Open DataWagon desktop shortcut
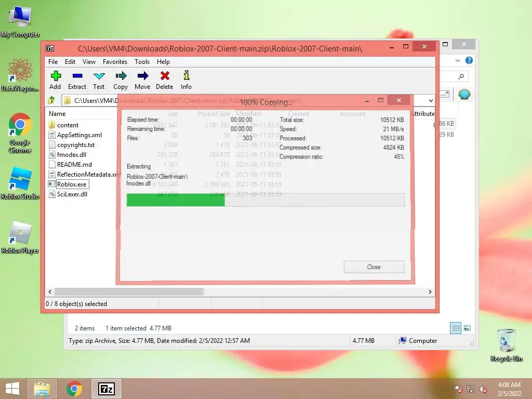This screenshot has width=532, height=399. pos(20,75)
